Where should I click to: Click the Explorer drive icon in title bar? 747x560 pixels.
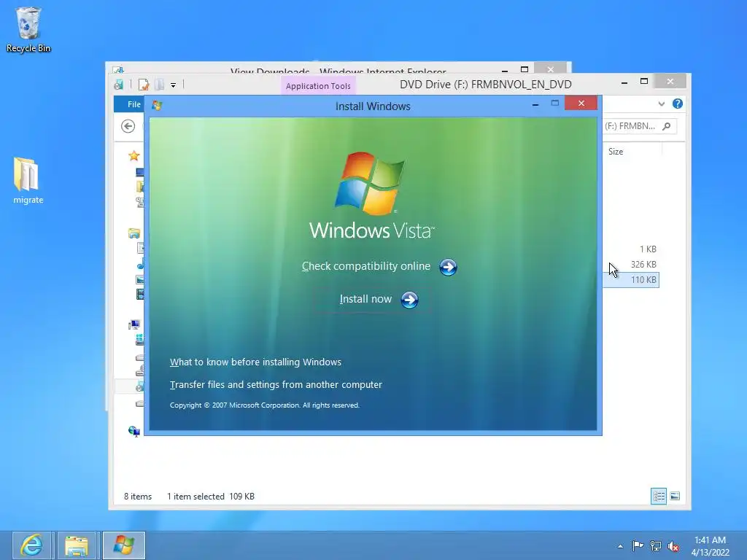point(119,85)
